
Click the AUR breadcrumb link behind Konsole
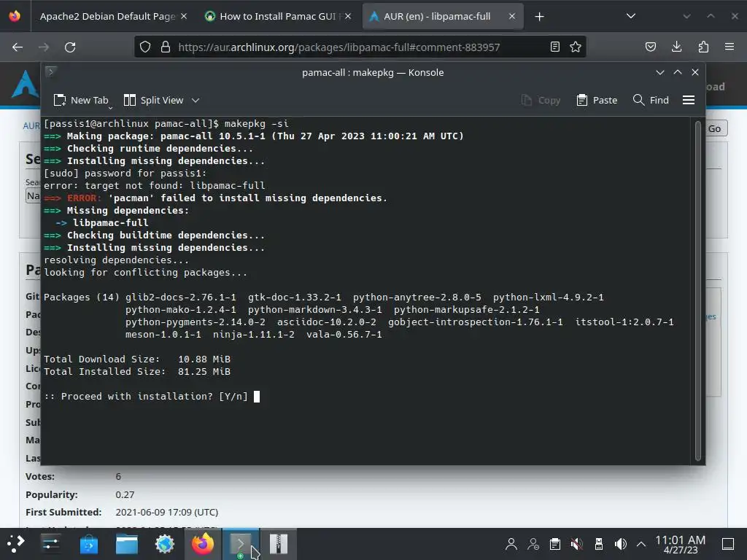pyautogui.click(x=31, y=125)
